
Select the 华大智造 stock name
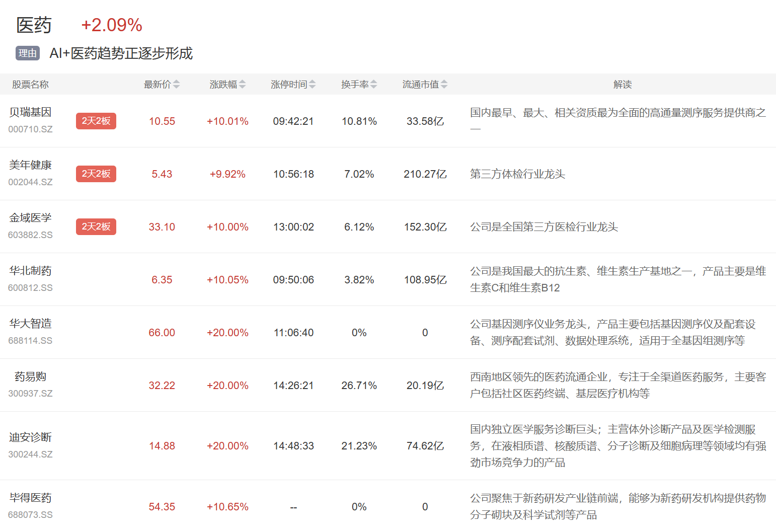tap(30, 324)
